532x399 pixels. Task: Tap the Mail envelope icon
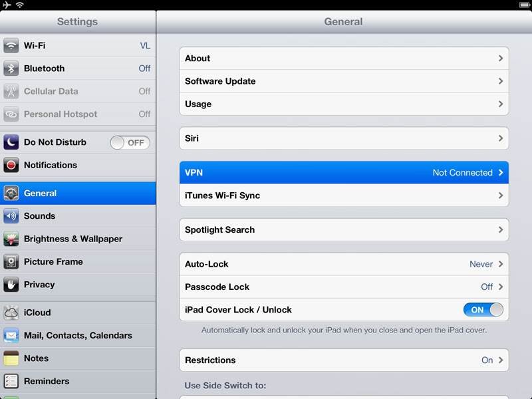tap(11, 335)
